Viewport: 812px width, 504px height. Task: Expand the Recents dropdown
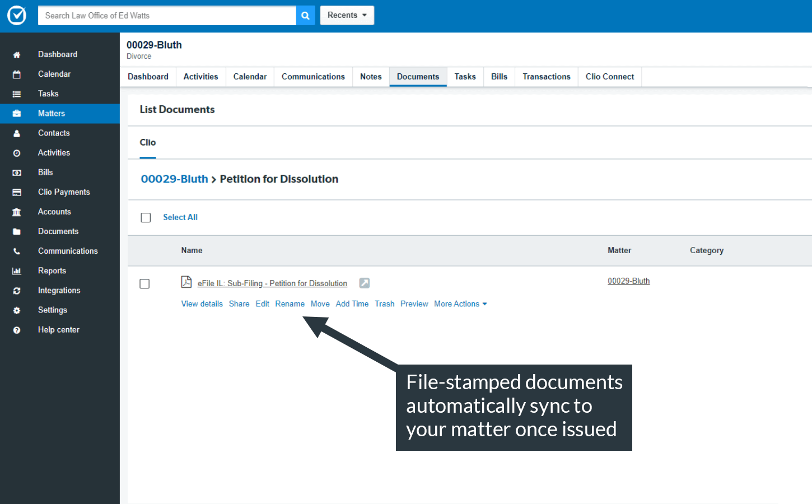347,16
